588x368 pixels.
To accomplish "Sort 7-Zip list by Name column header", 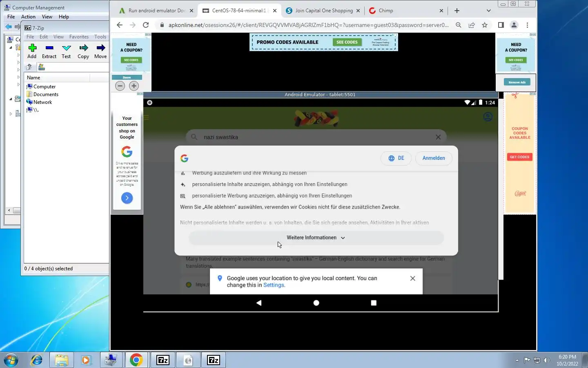I will (x=57, y=78).
